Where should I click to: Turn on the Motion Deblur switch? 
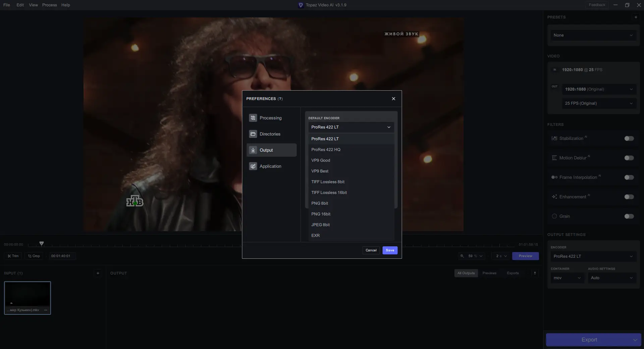pyautogui.click(x=629, y=158)
